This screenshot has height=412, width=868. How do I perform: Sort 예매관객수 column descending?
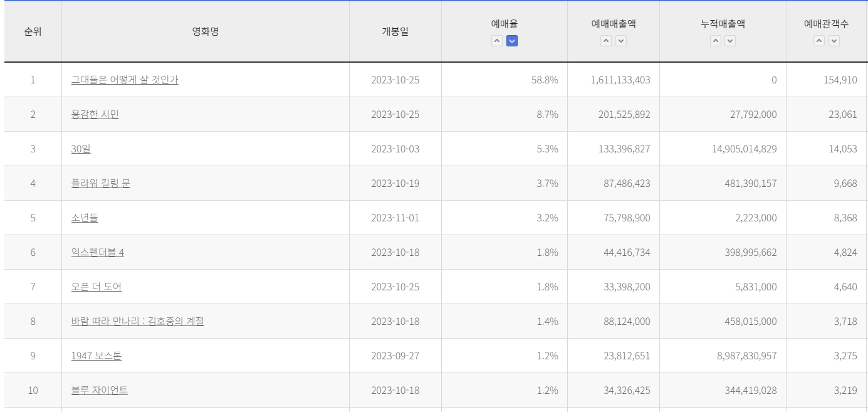pyautogui.click(x=834, y=41)
